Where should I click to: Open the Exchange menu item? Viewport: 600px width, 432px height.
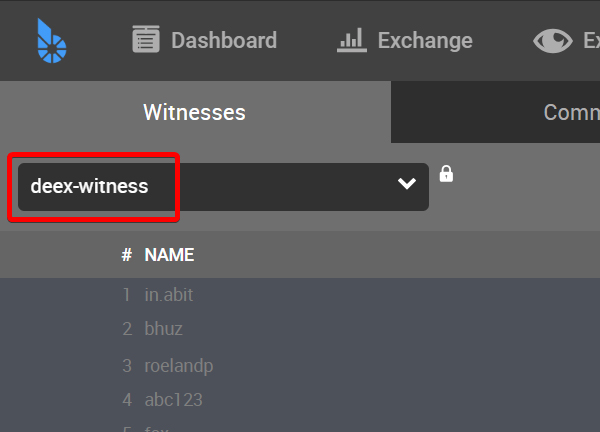pyautogui.click(x=424, y=40)
